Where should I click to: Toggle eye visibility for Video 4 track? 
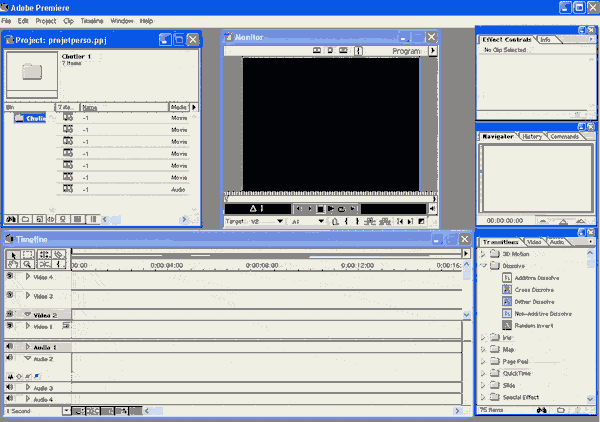click(10, 276)
